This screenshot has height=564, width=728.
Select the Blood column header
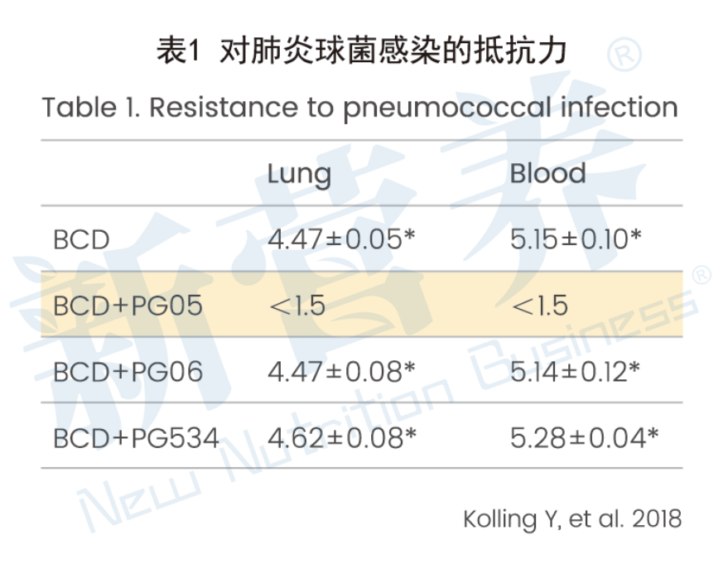(547, 174)
